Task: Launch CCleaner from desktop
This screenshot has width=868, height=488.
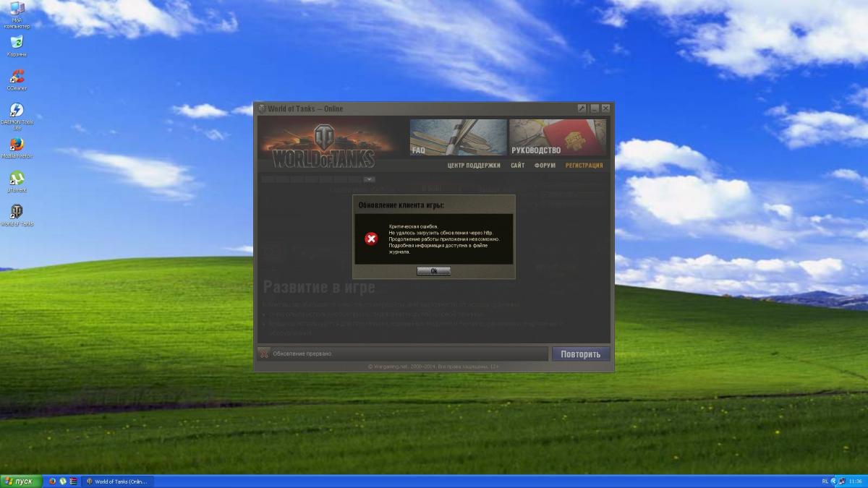Action: (x=17, y=80)
